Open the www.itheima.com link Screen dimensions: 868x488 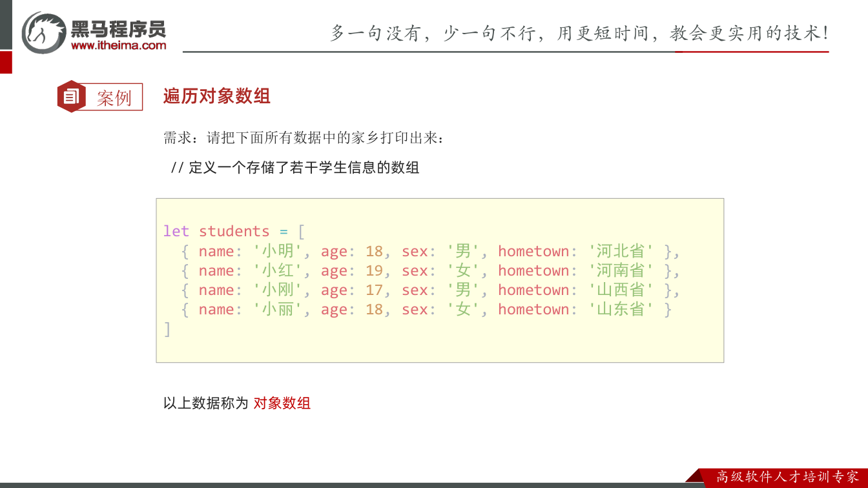coord(118,45)
